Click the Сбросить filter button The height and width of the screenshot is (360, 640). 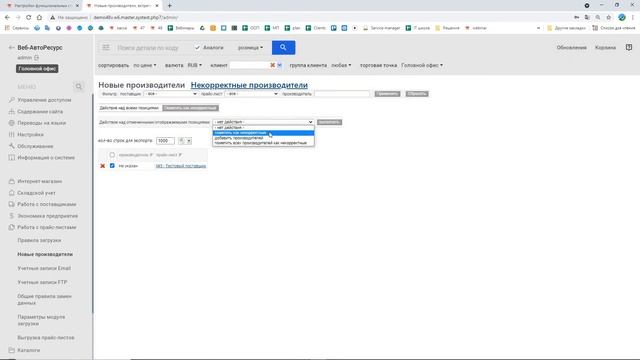(x=417, y=94)
